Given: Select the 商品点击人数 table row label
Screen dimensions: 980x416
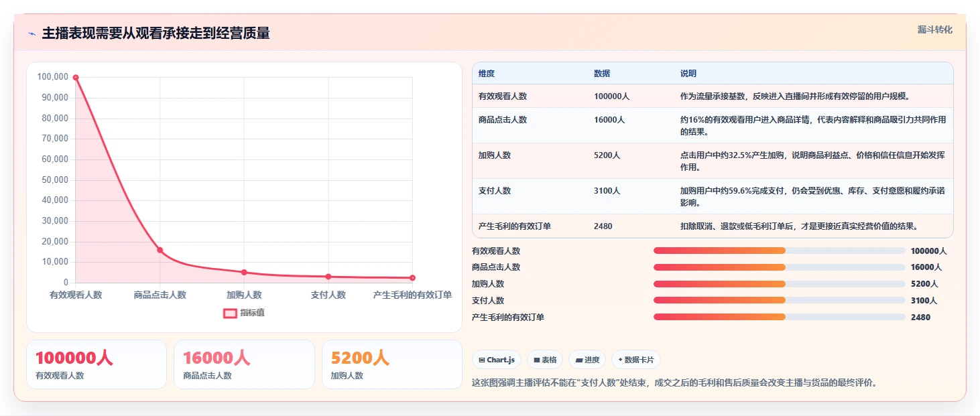Looking at the screenshot, I should click(503, 120).
